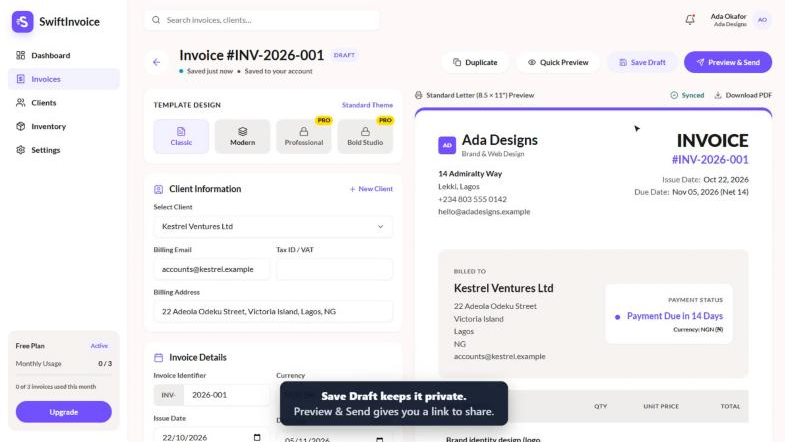Click the Billing Email field
This screenshot has height=442, width=785.
point(211,269)
